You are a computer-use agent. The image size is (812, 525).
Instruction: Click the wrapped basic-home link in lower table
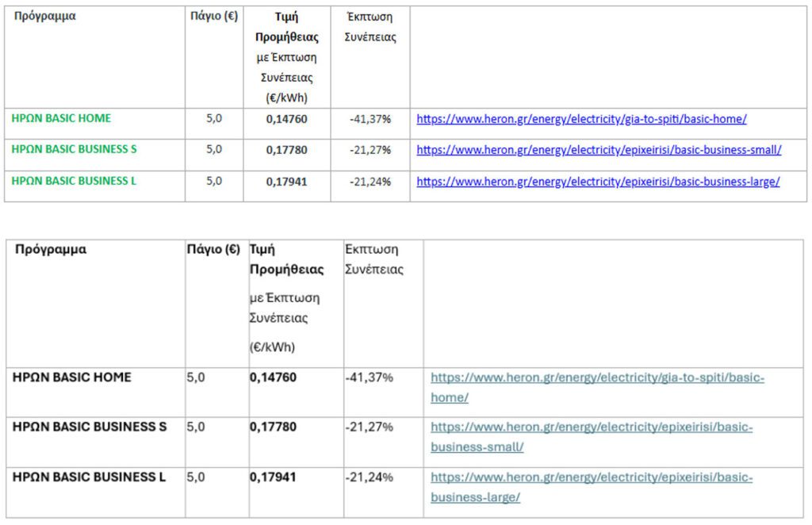597,378
